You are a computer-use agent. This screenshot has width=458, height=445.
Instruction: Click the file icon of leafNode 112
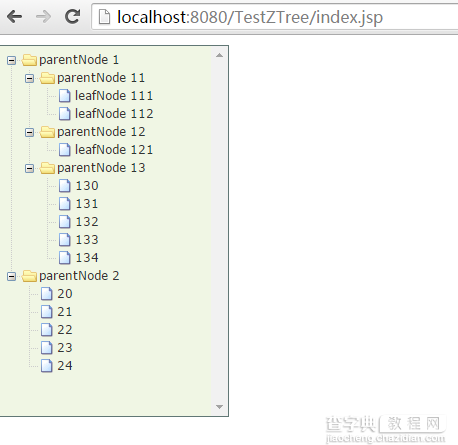tap(65, 114)
